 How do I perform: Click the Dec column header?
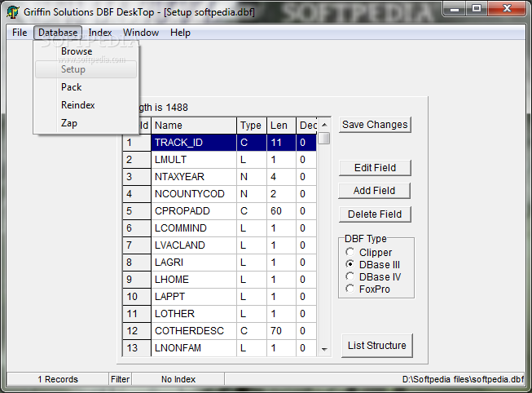[x=306, y=126]
